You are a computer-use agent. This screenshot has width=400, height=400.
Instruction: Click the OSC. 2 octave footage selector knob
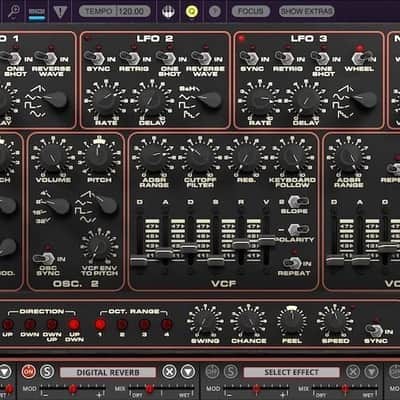click(57, 205)
